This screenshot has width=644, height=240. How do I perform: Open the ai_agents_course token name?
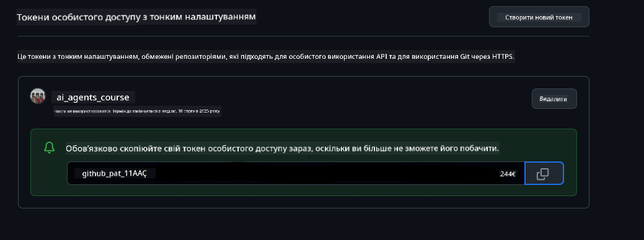pos(93,98)
